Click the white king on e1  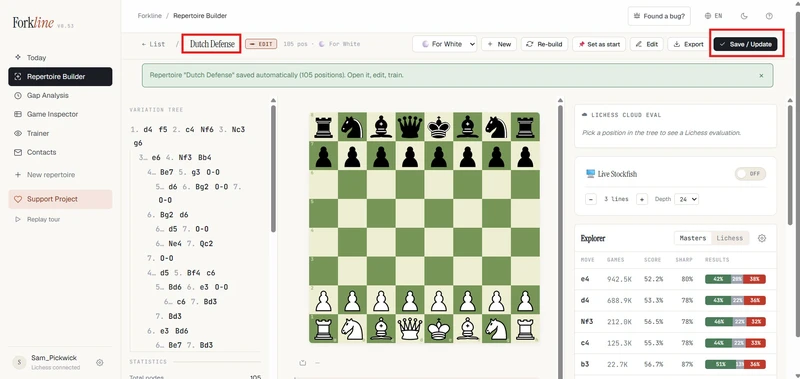click(x=439, y=329)
